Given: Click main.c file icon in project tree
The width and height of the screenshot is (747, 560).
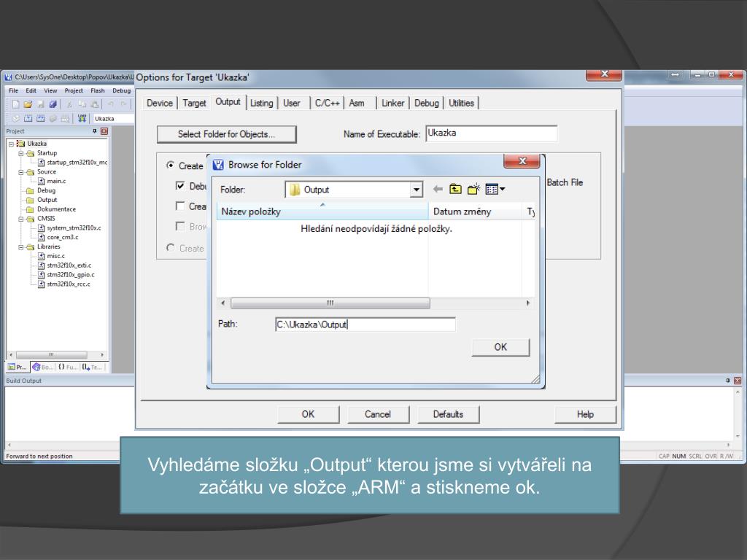Looking at the screenshot, I should 42,181.
